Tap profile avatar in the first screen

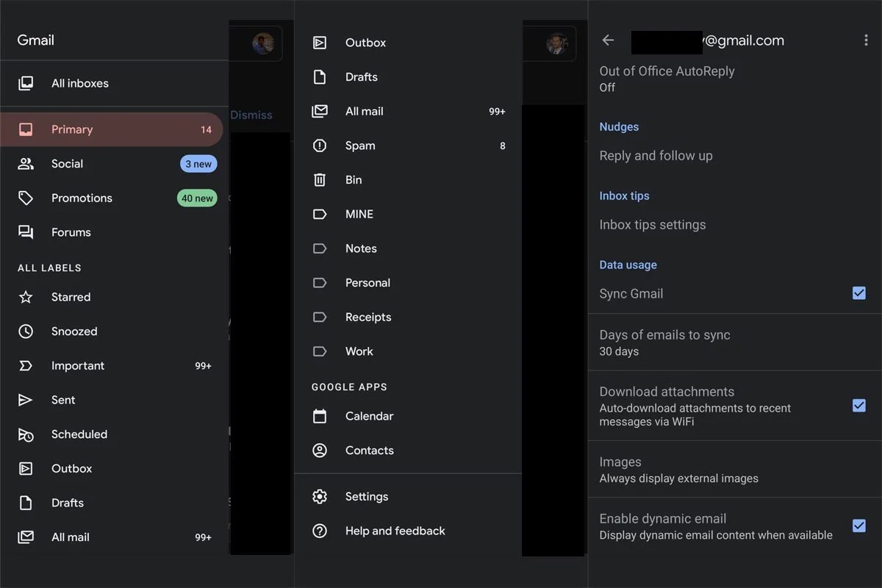263,43
